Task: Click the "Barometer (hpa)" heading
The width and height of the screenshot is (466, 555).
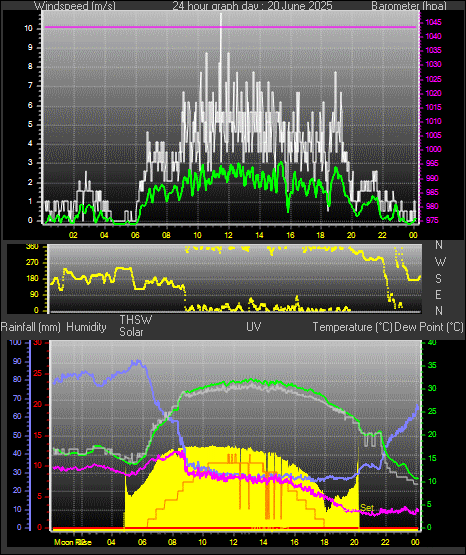Action: point(409,6)
